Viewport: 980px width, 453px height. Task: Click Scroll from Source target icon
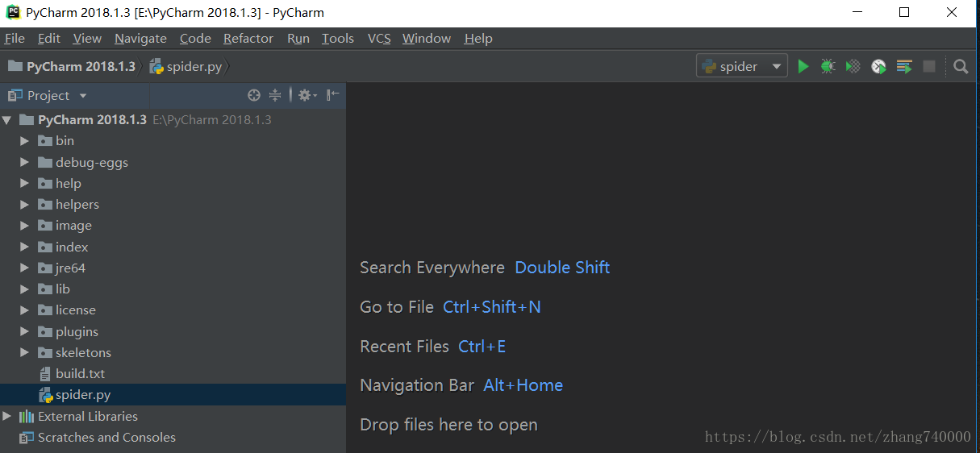pos(254,95)
